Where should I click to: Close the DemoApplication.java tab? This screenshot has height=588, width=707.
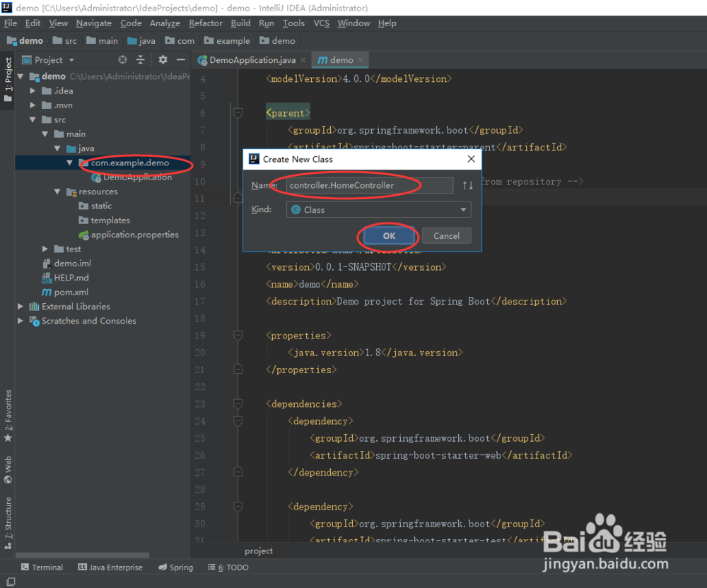[x=303, y=60]
